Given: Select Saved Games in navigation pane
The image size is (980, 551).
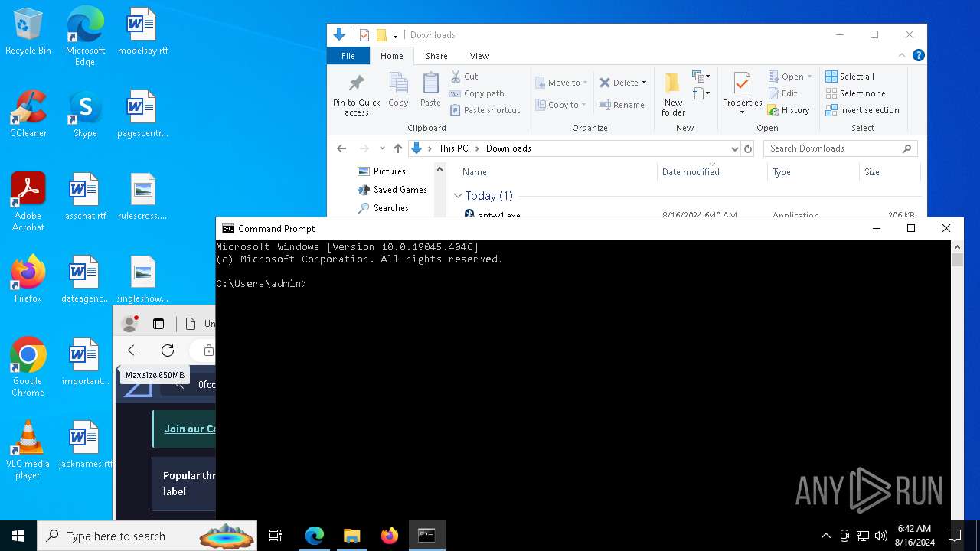Looking at the screenshot, I should click(x=392, y=190).
